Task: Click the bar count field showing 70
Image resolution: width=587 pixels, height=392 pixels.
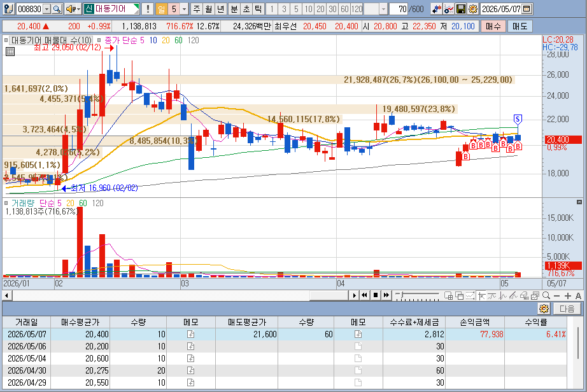Action: pyautogui.click(x=399, y=9)
